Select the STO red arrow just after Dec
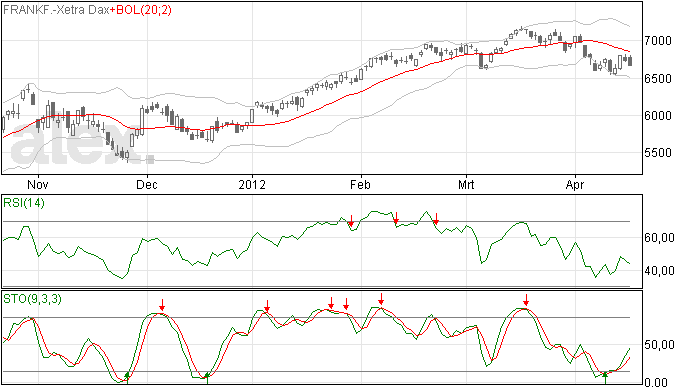Screen dimensions: 690x387 pyautogui.click(x=162, y=305)
